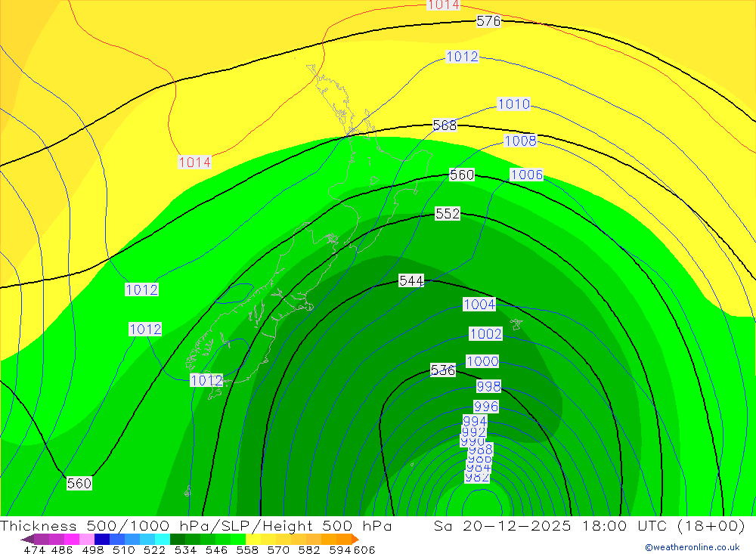Click the 534 legend value
The height and width of the screenshot is (554, 756).
click(x=185, y=549)
